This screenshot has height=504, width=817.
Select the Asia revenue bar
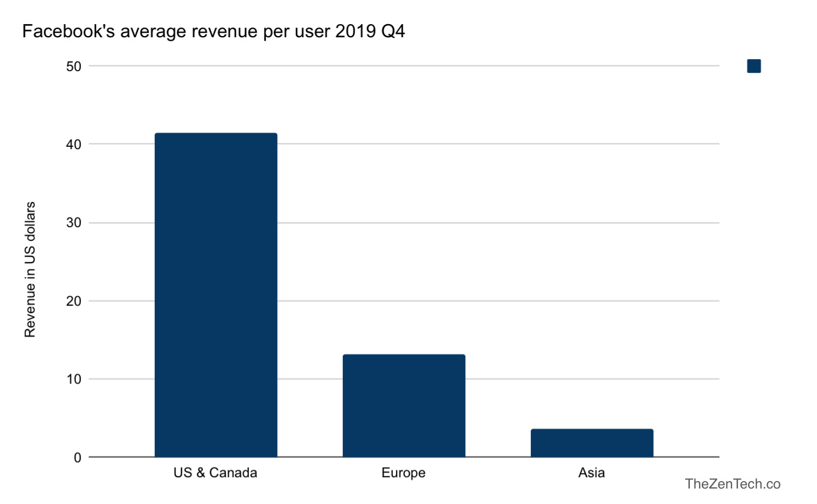[592, 443]
